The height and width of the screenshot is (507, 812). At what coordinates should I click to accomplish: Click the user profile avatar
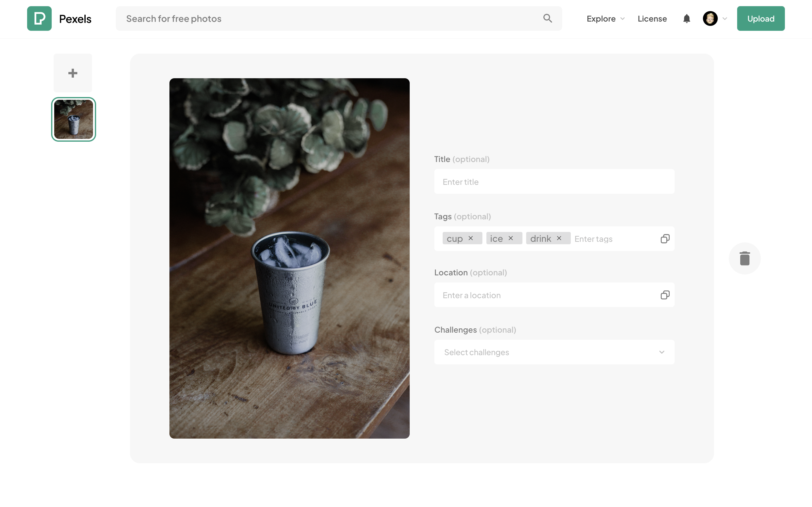710,18
